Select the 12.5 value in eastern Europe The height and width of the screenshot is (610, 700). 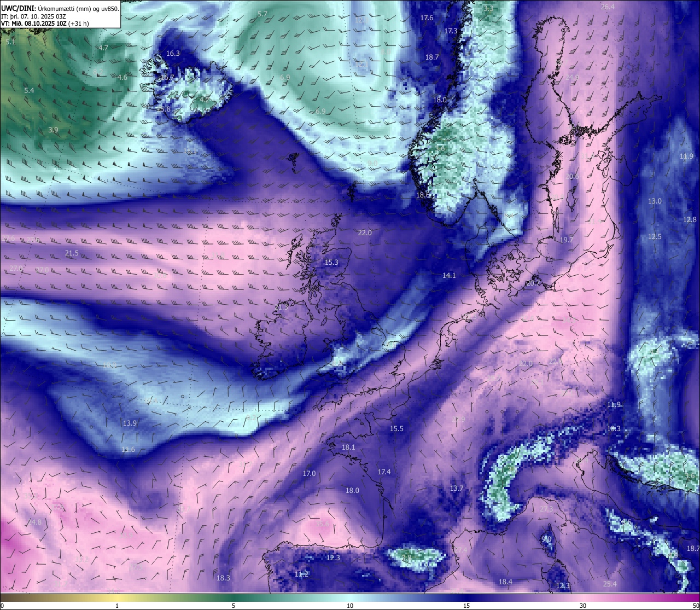click(x=655, y=236)
